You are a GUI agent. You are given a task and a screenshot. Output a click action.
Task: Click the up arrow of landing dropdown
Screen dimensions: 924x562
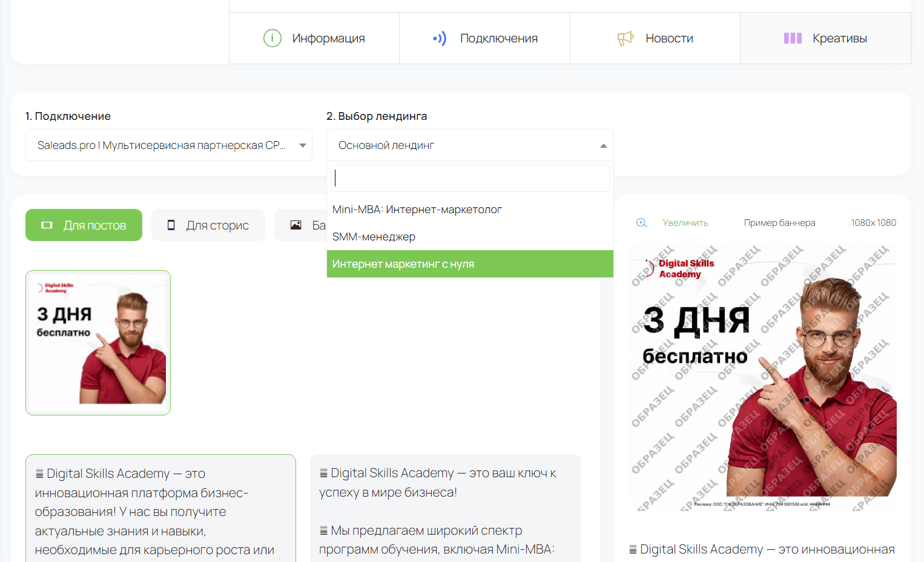[603, 146]
